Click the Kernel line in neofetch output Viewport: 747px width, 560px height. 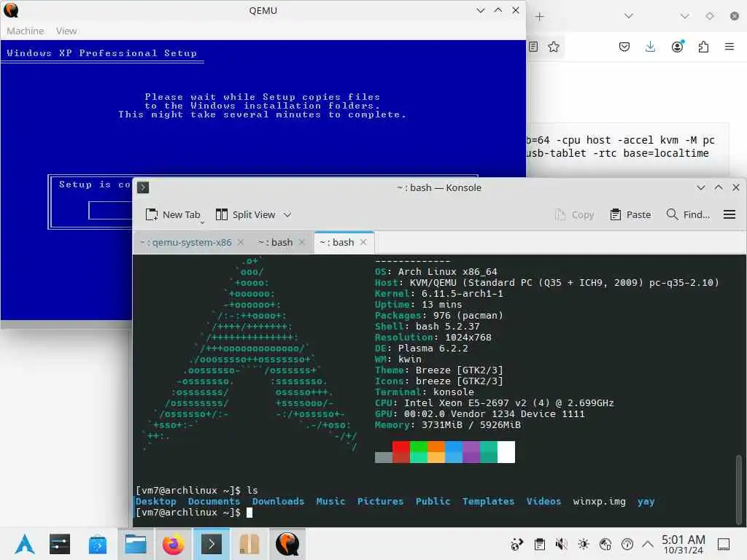(x=438, y=294)
